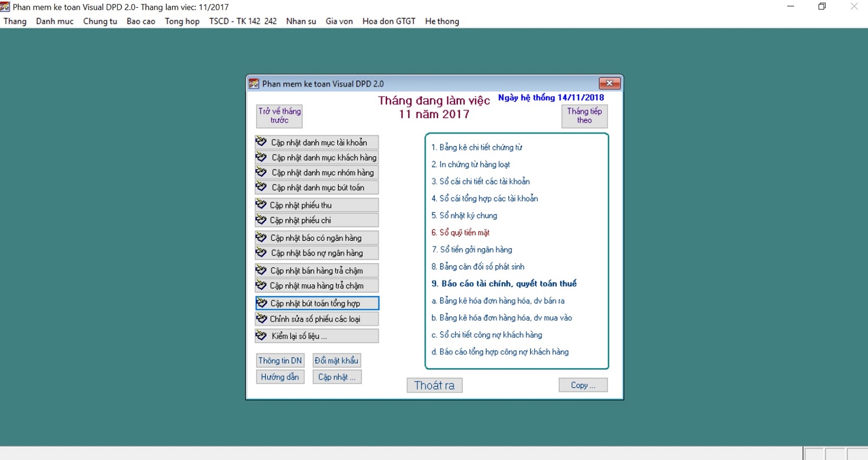Click the icon beside Cập nhật báo có ngân hàng
This screenshot has height=460, width=868.
pos(261,237)
